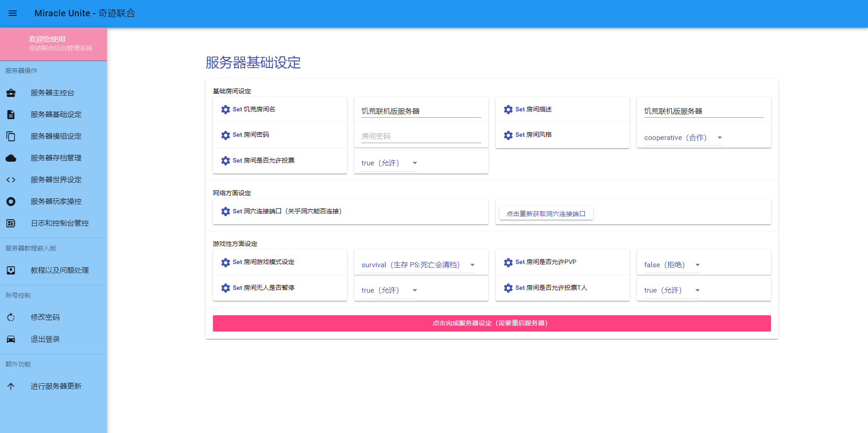Choose 退出登录 to log out

coord(53,339)
